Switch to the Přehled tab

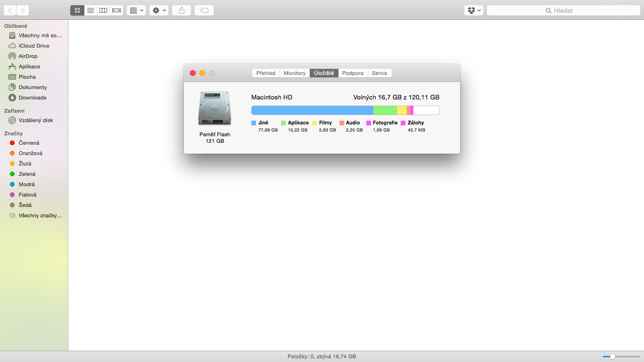266,73
